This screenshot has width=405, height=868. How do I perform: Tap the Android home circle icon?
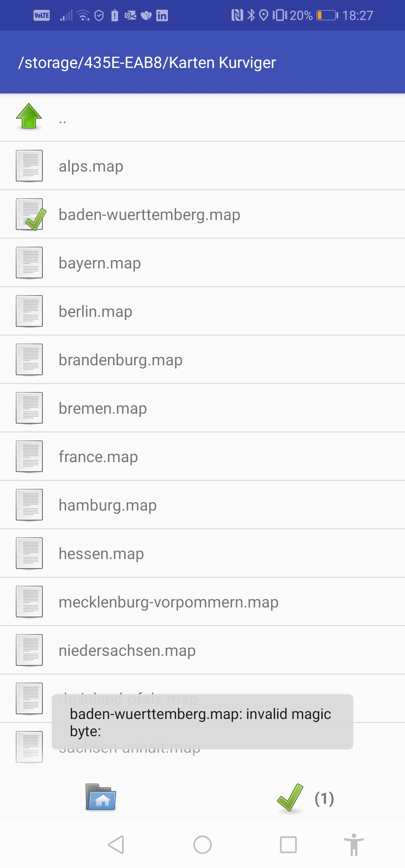tap(202, 845)
